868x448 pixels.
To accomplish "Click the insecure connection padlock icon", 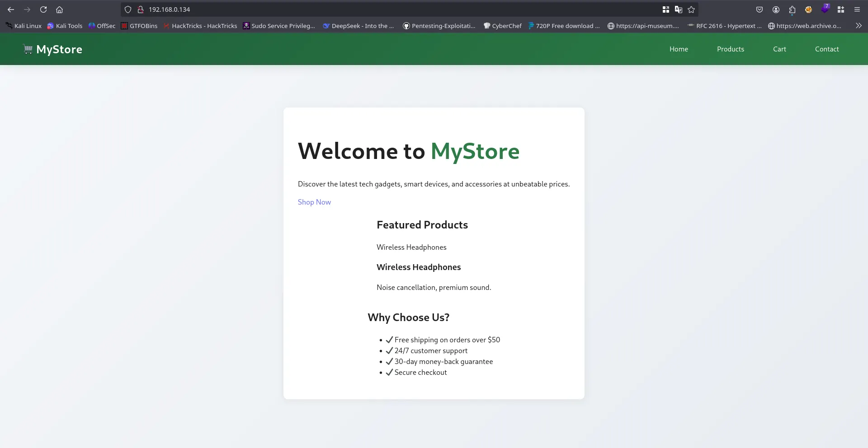I will tap(141, 9).
